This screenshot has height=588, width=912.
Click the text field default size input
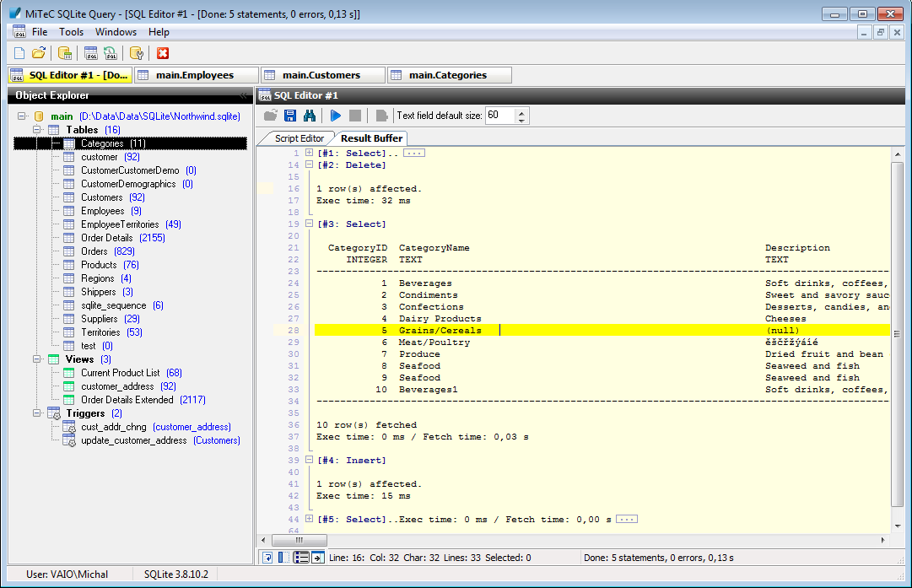click(499, 116)
